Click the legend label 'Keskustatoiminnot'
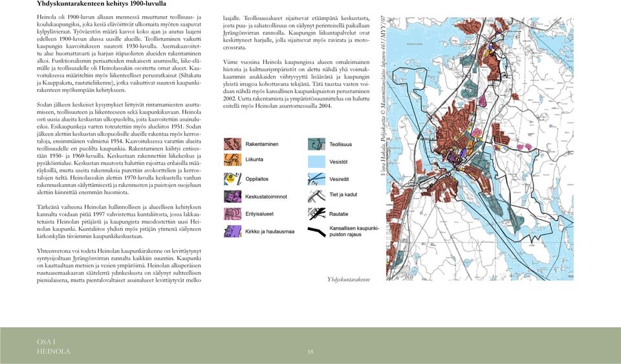621x364 pixels. [x=266, y=197]
